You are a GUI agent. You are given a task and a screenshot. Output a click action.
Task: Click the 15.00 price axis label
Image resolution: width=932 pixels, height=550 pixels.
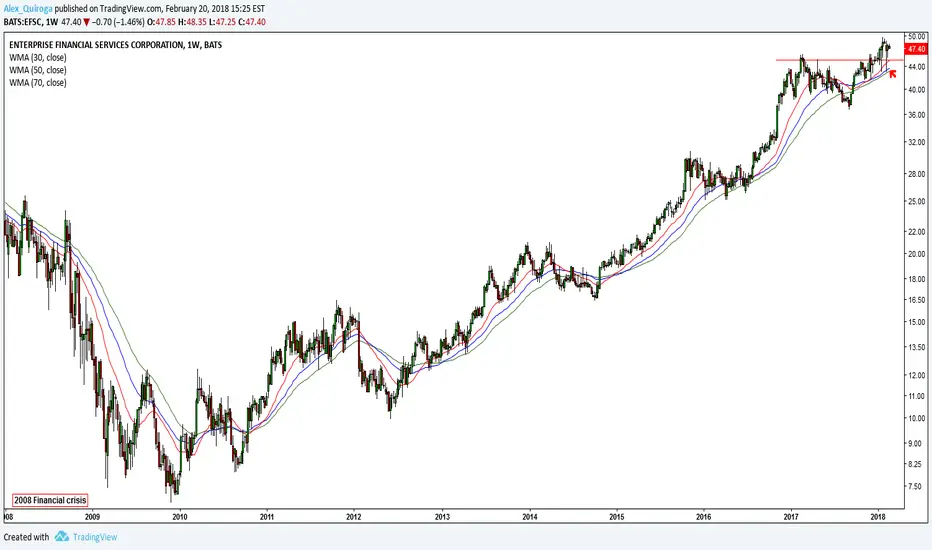coord(917,322)
